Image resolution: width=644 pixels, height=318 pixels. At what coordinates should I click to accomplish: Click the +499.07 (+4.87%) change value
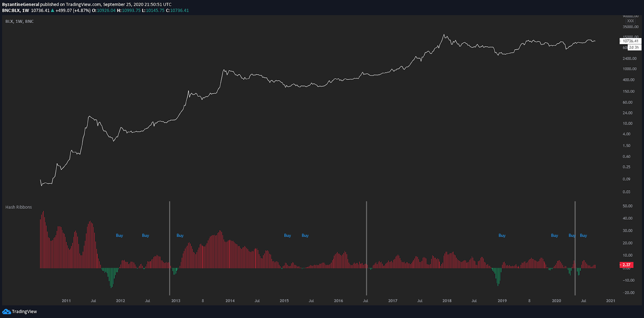point(73,10)
